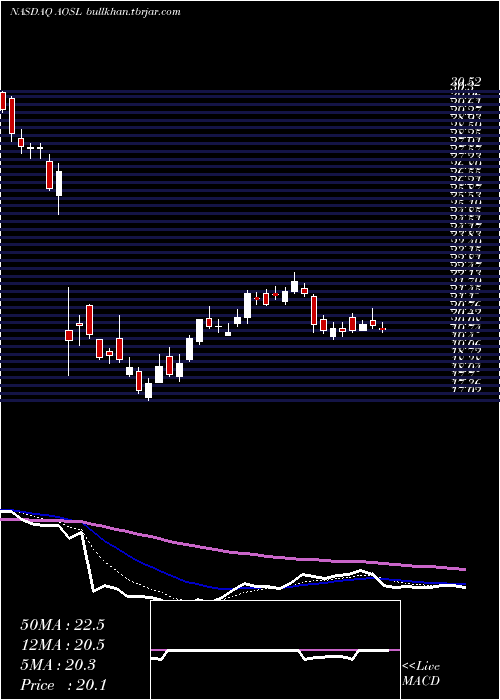This screenshot has height=700, width=500.
Task: Select the 12MA : 20.5 readout
Action: pyautogui.click(x=62, y=645)
